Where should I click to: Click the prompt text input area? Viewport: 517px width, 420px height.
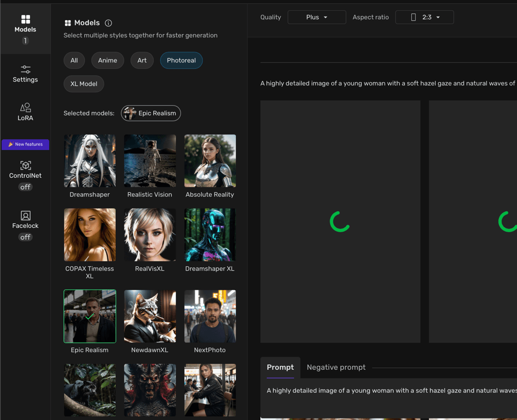coord(389,398)
